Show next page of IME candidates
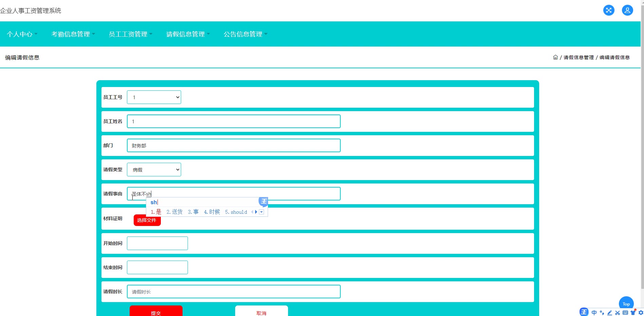 tap(256, 212)
